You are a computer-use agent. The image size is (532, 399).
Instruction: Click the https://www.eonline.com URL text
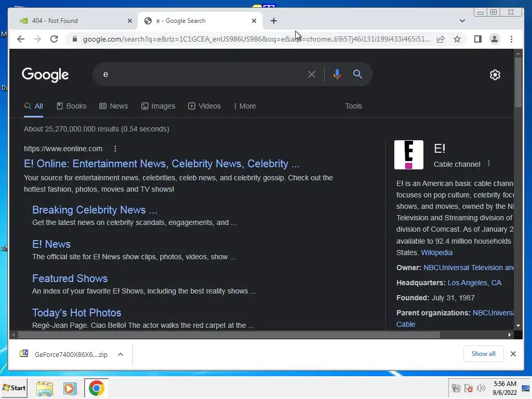click(63, 149)
